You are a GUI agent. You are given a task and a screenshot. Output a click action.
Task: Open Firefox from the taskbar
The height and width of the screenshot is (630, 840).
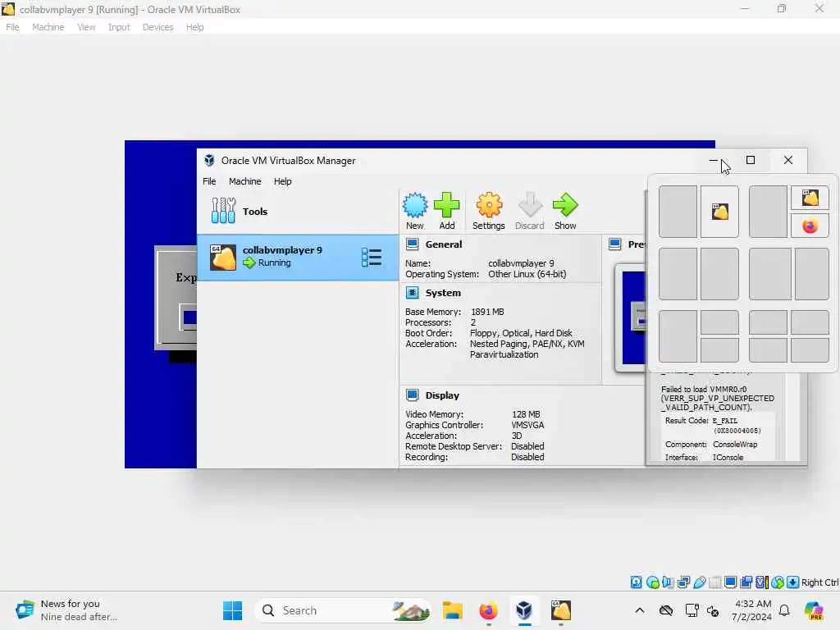(488, 610)
